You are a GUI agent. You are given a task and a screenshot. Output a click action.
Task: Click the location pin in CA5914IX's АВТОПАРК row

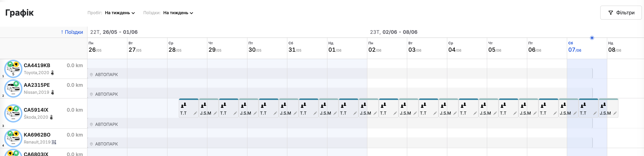pyautogui.click(x=92, y=124)
